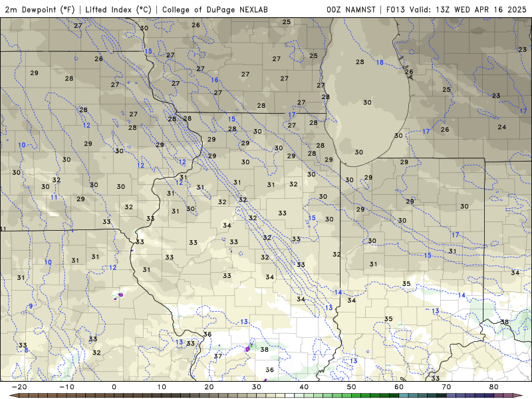The image size is (532, 399).
Task: Click the '00Z NAMNST' model run label
Action: pos(351,10)
